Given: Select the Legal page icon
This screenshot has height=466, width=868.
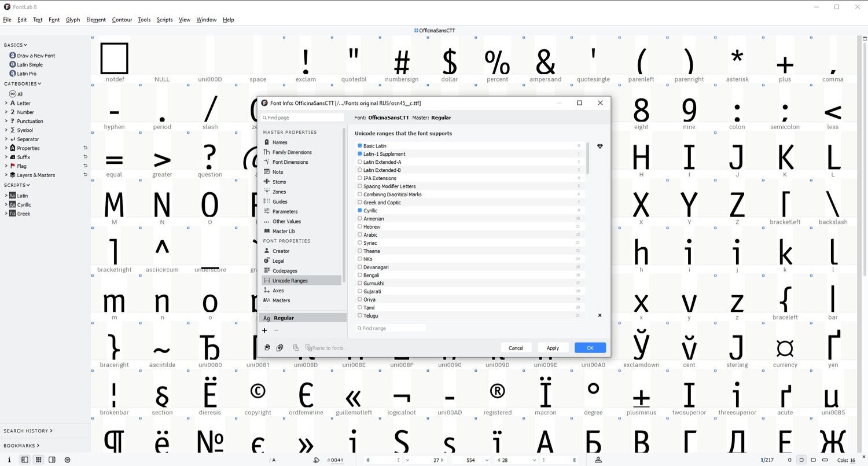Looking at the screenshot, I should pyautogui.click(x=267, y=260).
